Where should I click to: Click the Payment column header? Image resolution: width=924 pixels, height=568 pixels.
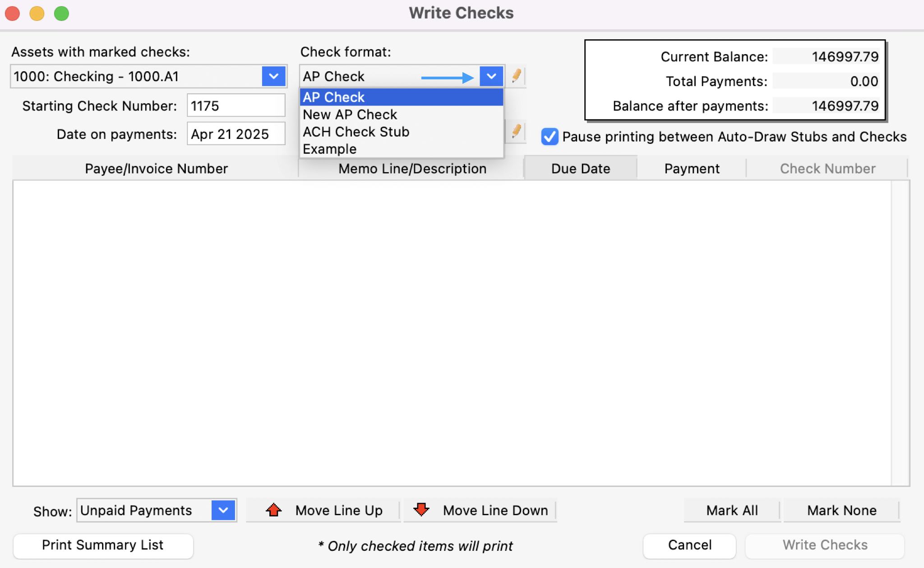pos(691,169)
